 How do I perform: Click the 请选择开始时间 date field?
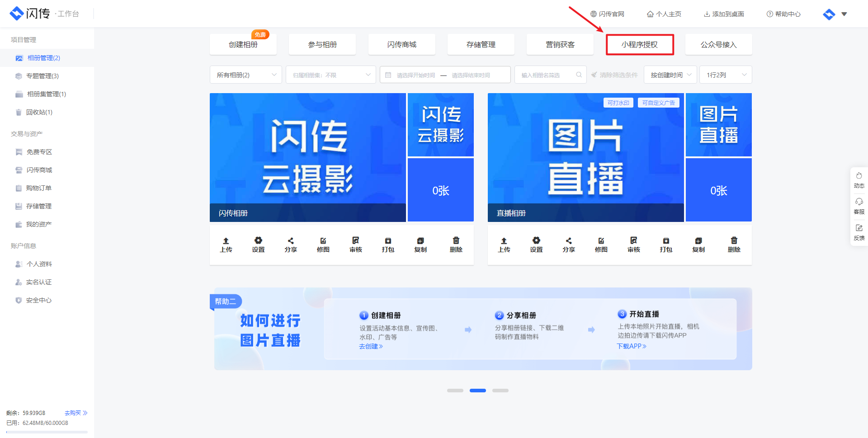tap(416, 75)
